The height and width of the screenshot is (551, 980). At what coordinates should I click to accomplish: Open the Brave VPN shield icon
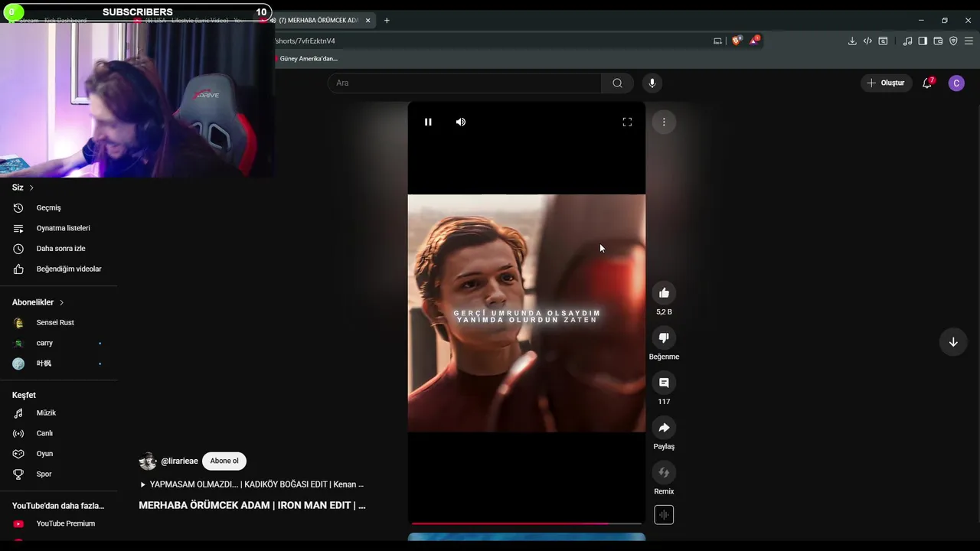953,41
